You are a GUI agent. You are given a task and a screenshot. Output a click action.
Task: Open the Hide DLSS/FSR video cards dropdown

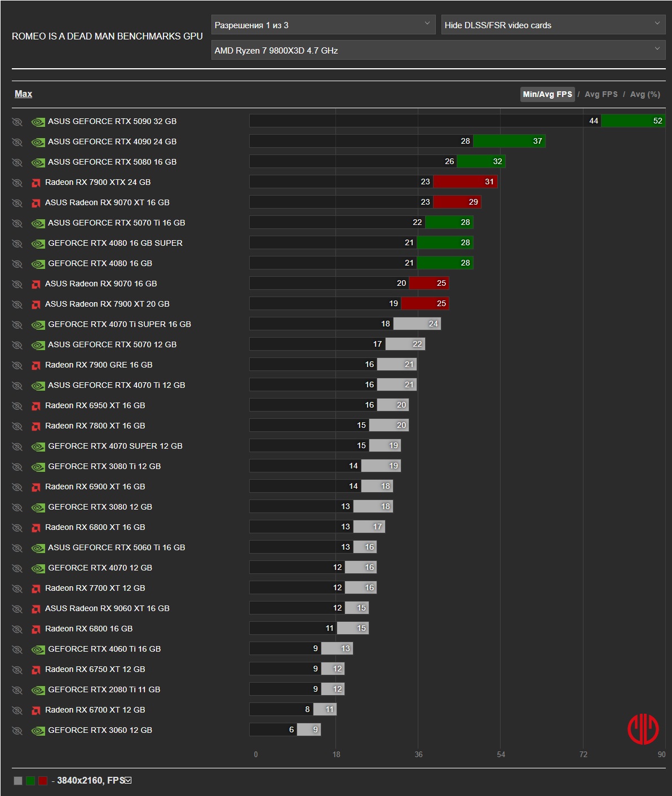click(x=553, y=25)
